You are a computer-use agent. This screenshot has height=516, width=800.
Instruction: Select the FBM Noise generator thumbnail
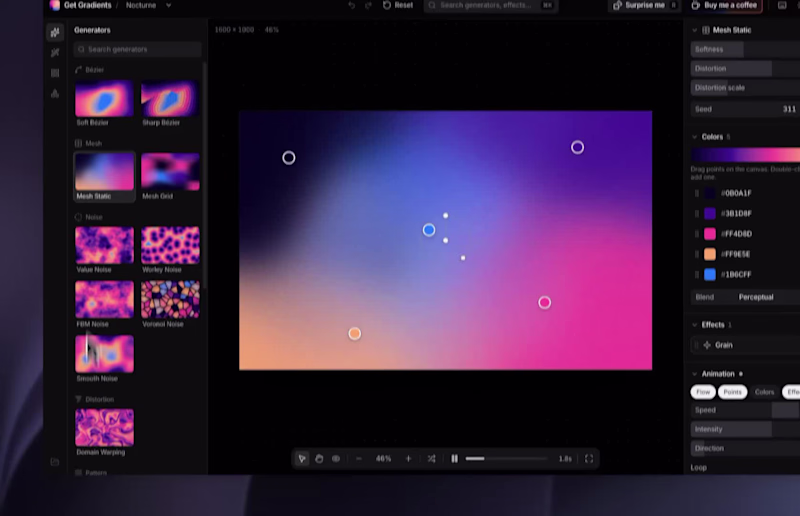click(104, 300)
